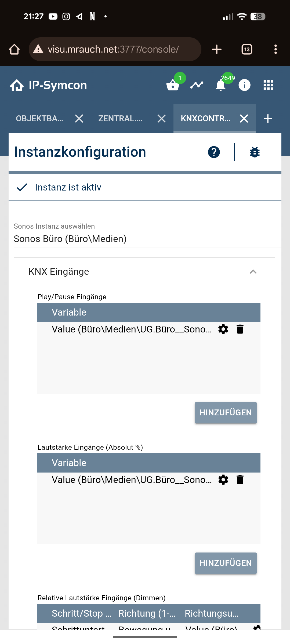
Task: Switch to the ZENTRAL… tab
Action: pyautogui.click(x=120, y=118)
